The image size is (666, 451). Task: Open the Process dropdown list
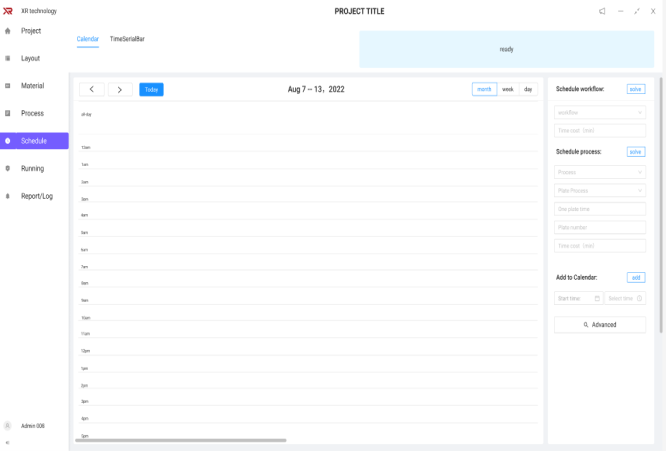coord(600,172)
